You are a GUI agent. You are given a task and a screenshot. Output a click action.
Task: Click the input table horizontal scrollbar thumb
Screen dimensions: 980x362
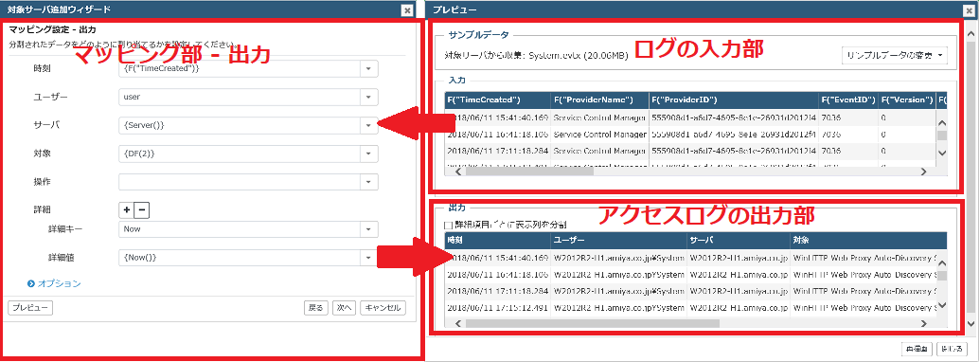click(530, 172)
